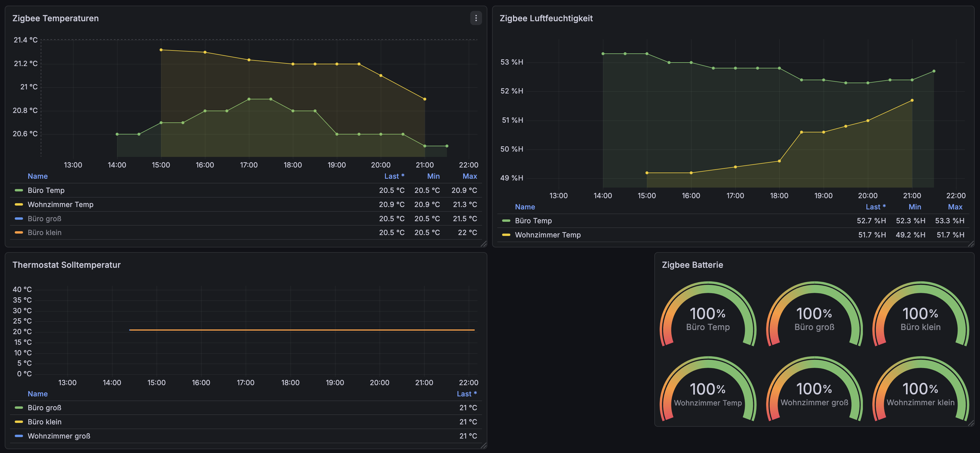
Task: Toggle Büro Temp series in temperature legend
Action: pyautogui.click(x=46, y=190)
